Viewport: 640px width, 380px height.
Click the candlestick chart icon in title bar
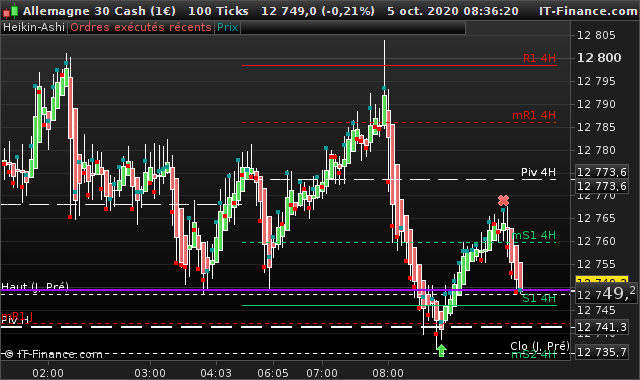coord(10,11)
